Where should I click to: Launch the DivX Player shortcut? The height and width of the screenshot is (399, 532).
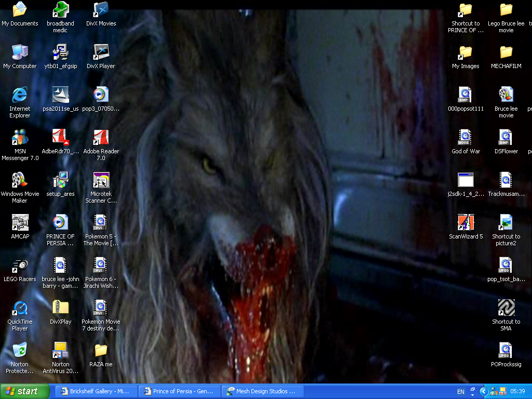coord(101,52)
